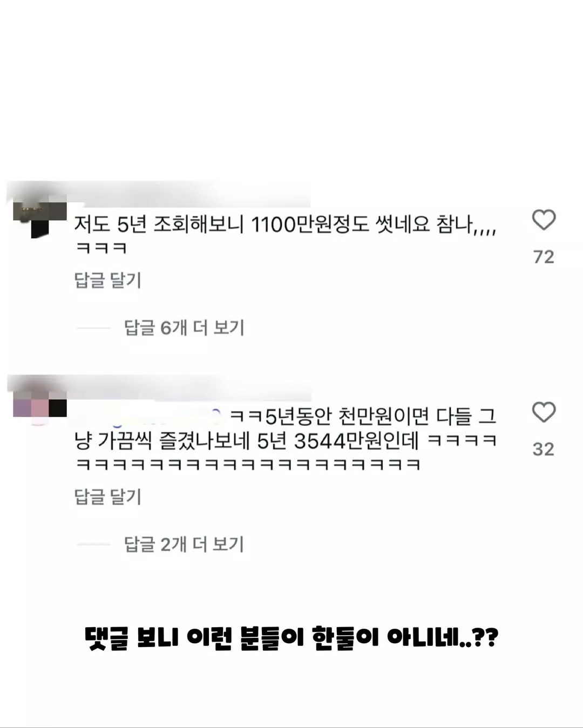Open the 72 likes count

(544, 257)
